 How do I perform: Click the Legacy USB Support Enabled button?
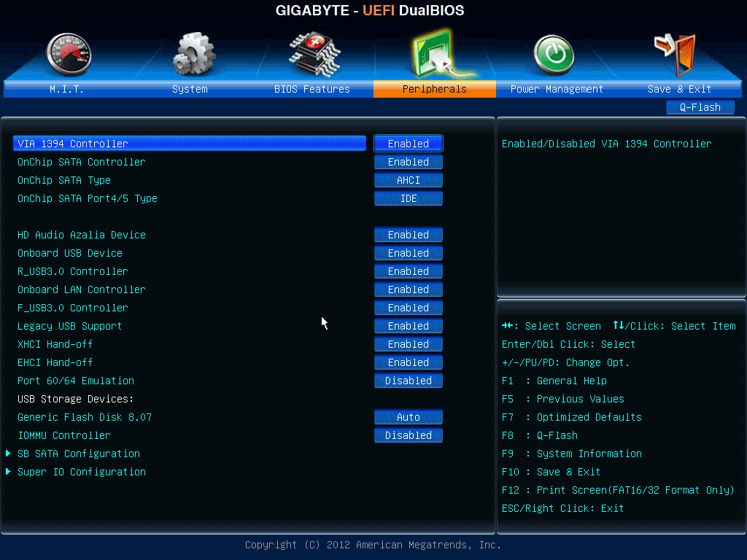click(x=409, y=326)
